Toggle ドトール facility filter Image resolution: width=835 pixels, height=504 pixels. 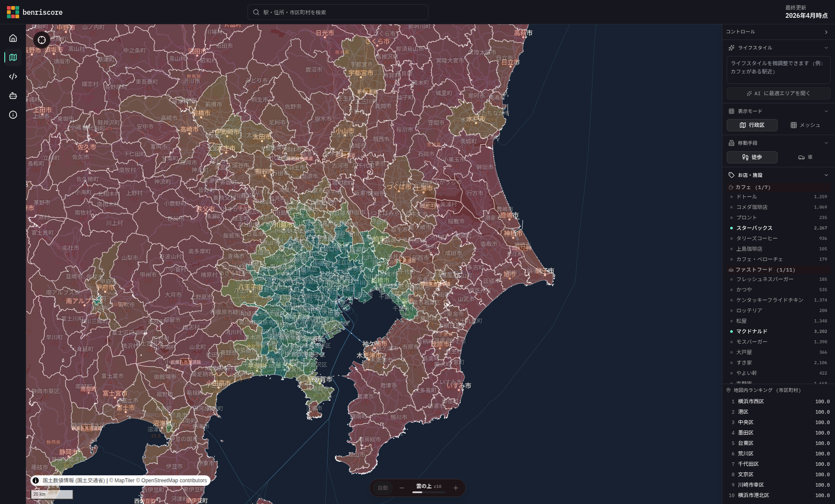click(x=778, y=197)
